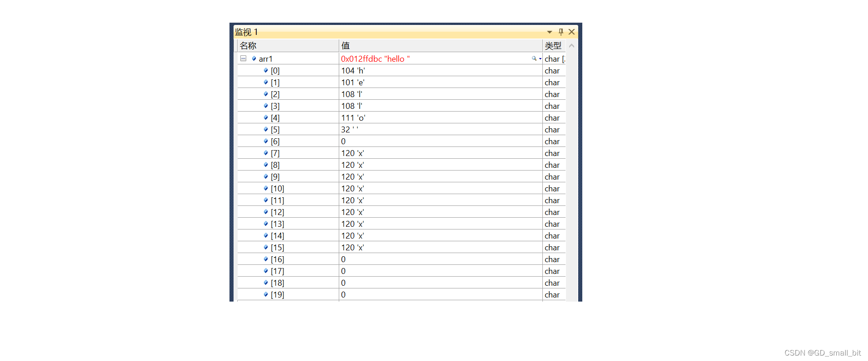Click value 108 'l' in row [2]

tap(352, 94)
